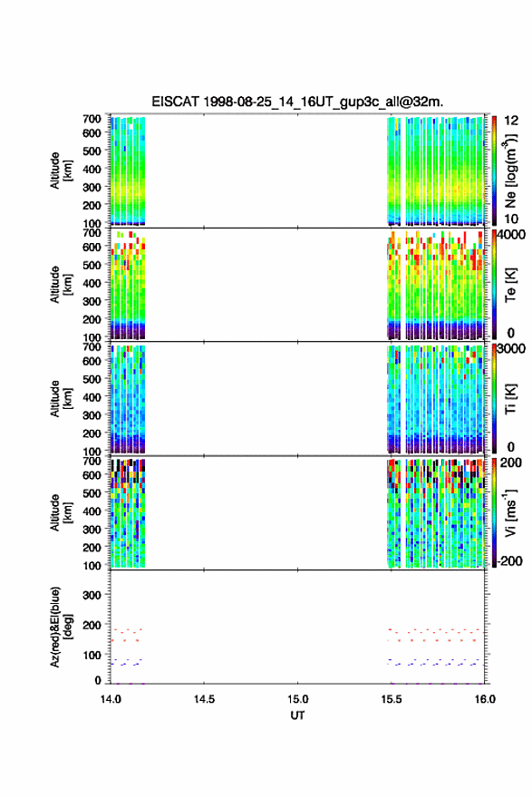532x798 pixels.
Task: Click the Vi color bar
Action: (x=494, y=512)
